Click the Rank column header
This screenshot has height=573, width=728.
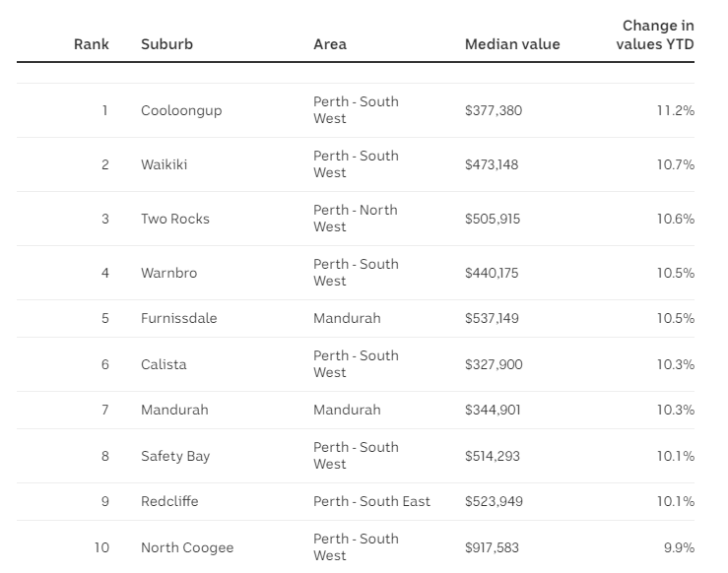point(92,44)
